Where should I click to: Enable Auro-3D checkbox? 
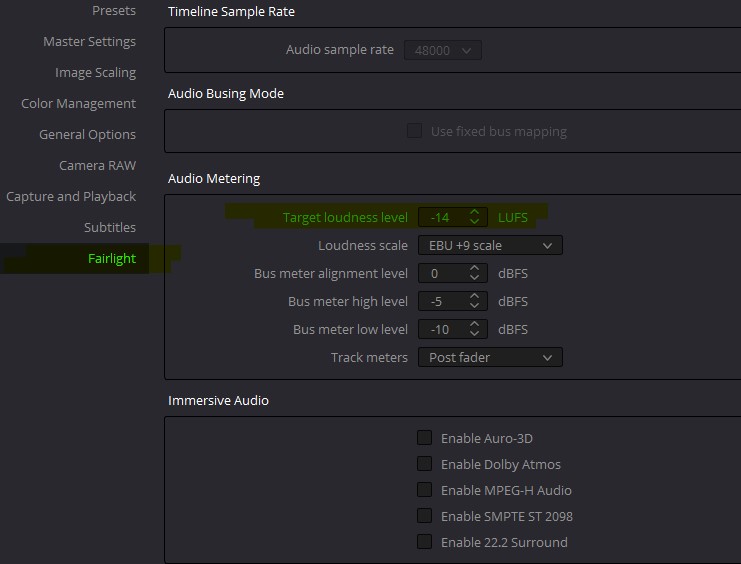tap(425, 438)
